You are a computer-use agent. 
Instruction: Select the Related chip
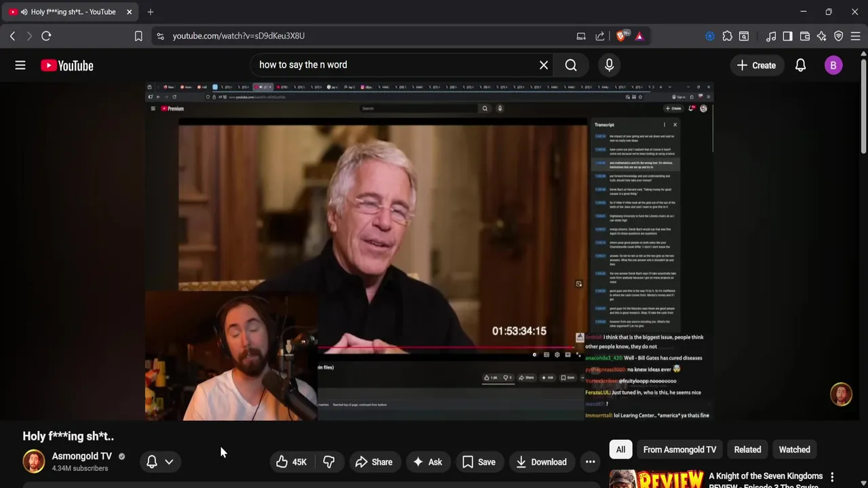tap(747, 449)
